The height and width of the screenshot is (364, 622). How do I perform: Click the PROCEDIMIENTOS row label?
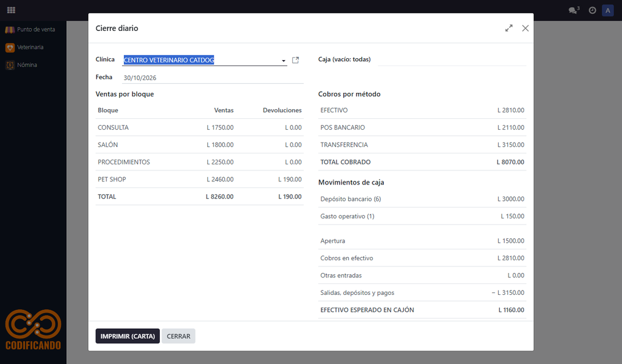(124, 162)
